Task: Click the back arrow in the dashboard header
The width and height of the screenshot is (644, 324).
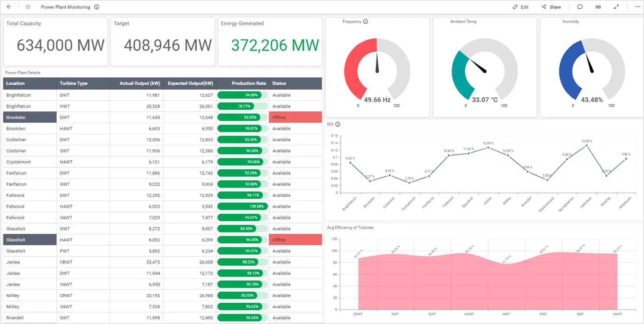Action: coord(10,6)
